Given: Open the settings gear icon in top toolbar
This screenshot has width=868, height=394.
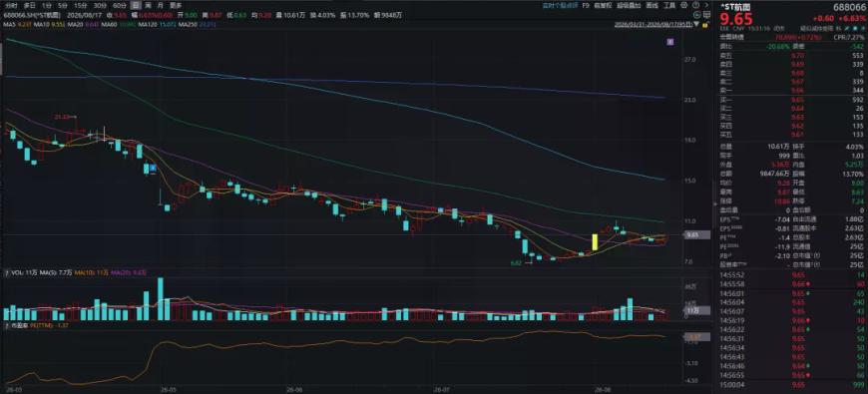Looking at the screenshot, I should 684,5.
